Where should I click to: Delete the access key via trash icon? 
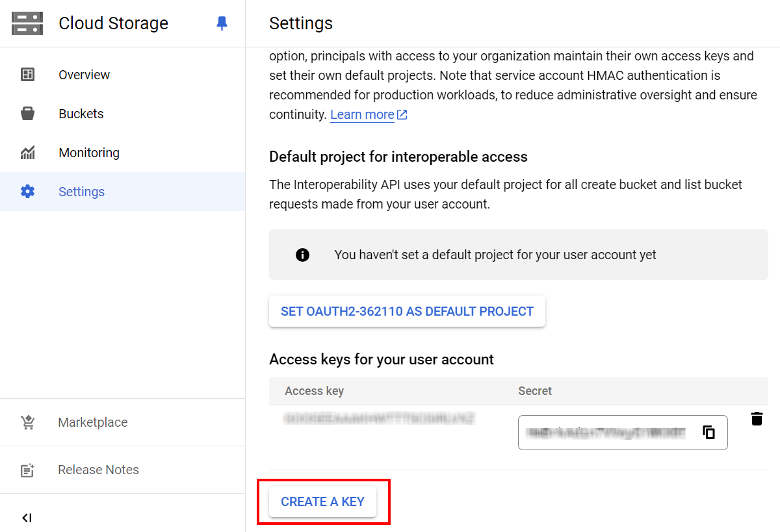757,418
